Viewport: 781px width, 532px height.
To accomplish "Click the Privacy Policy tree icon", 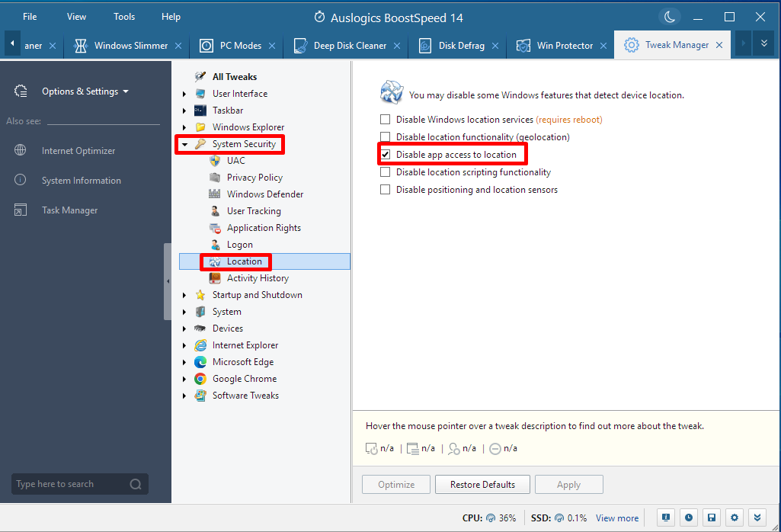I will pos(215,178).
